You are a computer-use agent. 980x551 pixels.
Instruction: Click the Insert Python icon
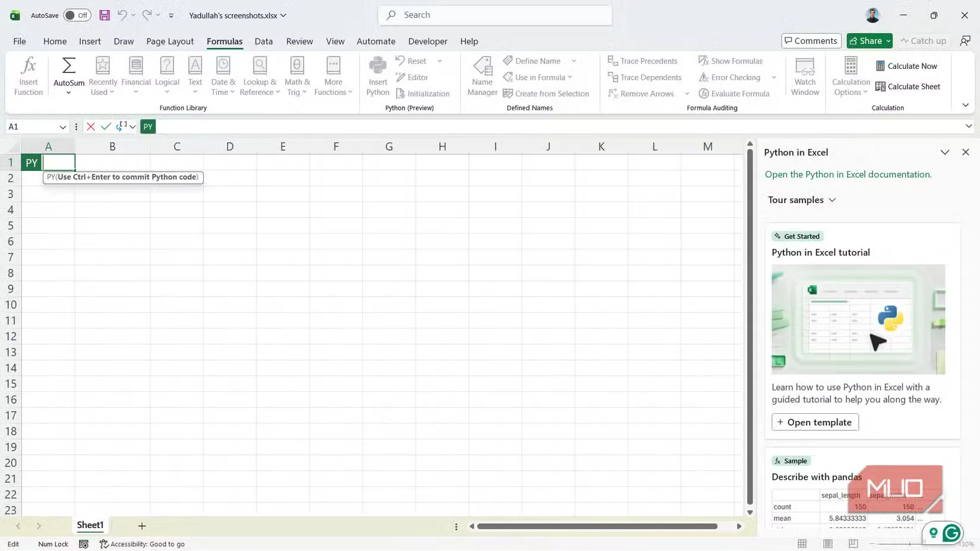[377, 75]
